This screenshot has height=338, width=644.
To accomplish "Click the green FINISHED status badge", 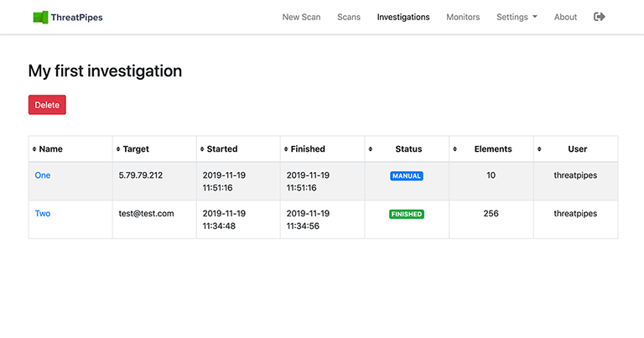I will pos(407,214).
